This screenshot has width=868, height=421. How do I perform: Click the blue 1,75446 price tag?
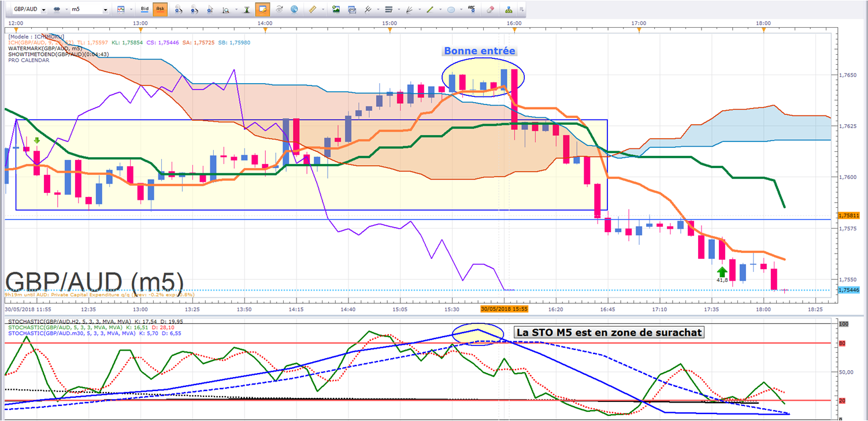849,290
